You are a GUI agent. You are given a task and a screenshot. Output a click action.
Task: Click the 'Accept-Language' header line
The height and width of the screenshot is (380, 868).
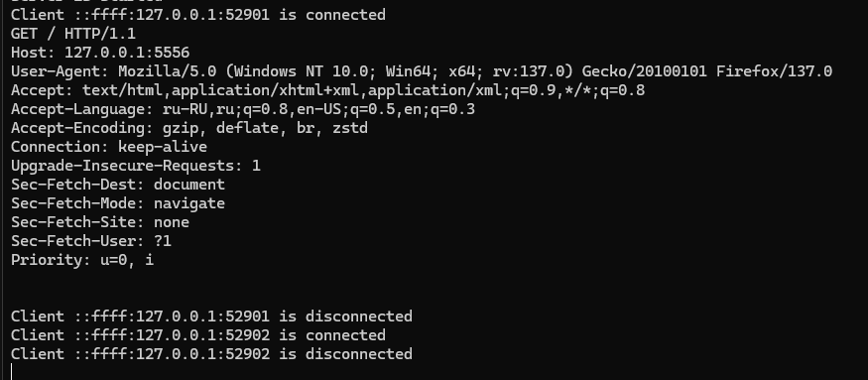(x=243, y=109)
